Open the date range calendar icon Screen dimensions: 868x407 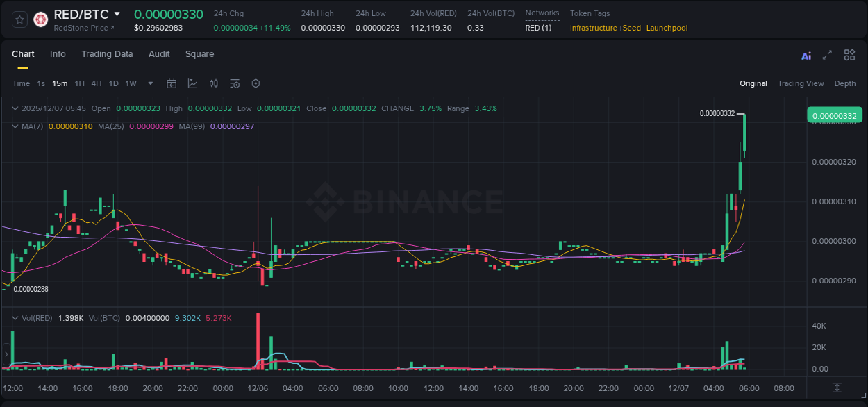coord(172,83)
